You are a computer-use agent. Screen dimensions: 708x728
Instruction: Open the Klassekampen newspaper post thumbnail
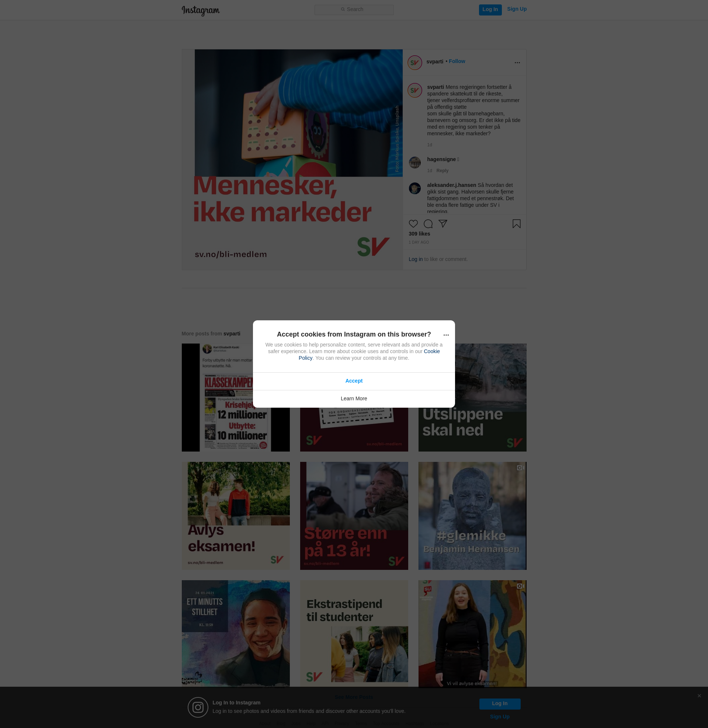click(x=217, y=397)
